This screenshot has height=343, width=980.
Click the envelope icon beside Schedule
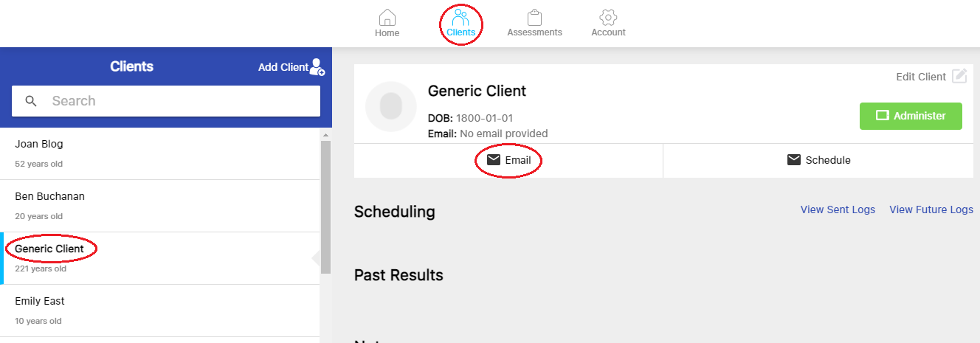click(794, 160)
